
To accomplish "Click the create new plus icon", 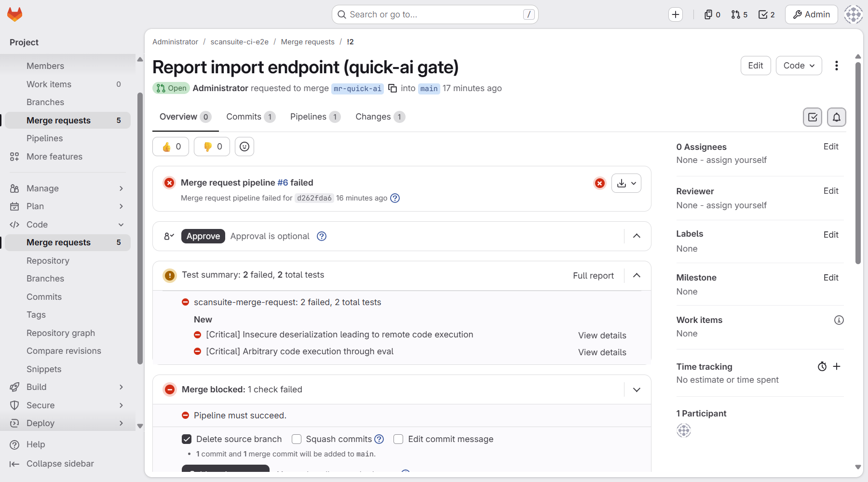I will pos(676,14).
